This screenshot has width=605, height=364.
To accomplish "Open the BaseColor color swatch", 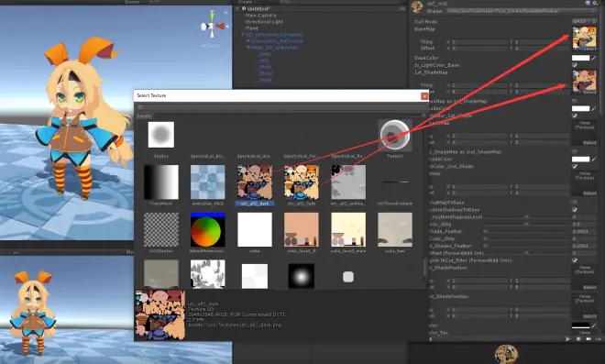I will click(580, 58).
